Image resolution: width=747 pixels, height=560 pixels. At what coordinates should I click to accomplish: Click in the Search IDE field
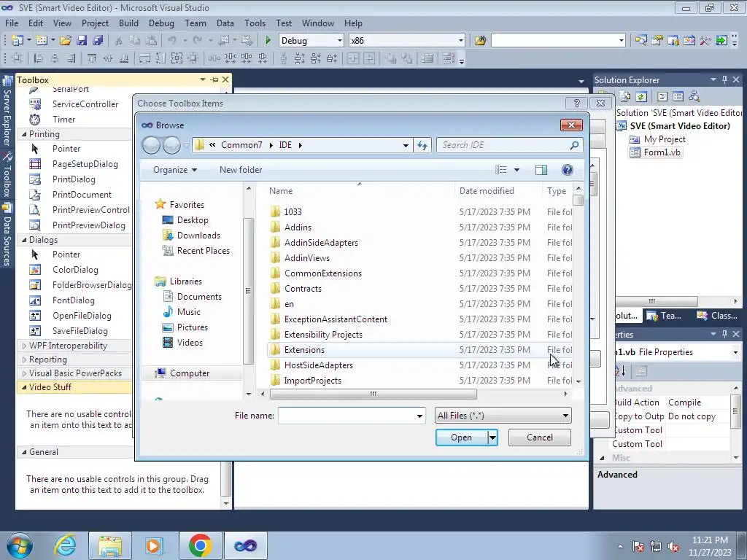coord(503,145)
